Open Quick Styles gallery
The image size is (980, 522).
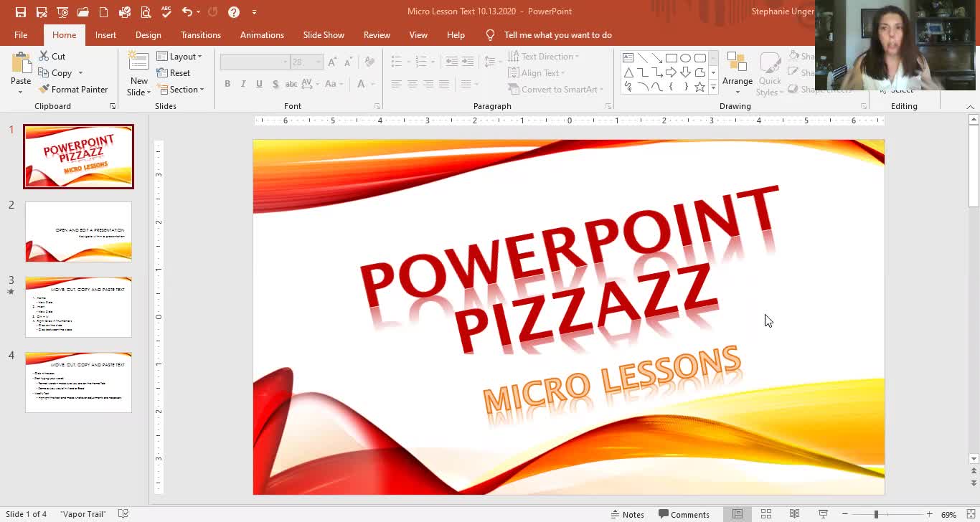pyautogui.click(x=770, y=73)
